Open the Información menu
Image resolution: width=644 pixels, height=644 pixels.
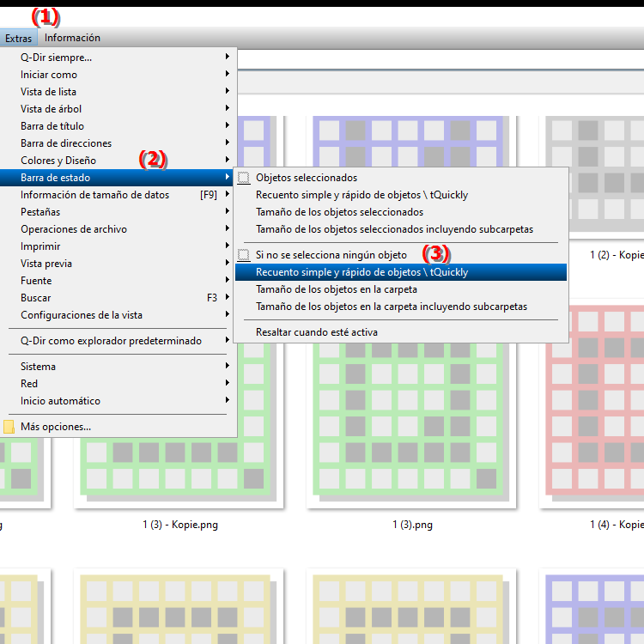pos(72,38)
